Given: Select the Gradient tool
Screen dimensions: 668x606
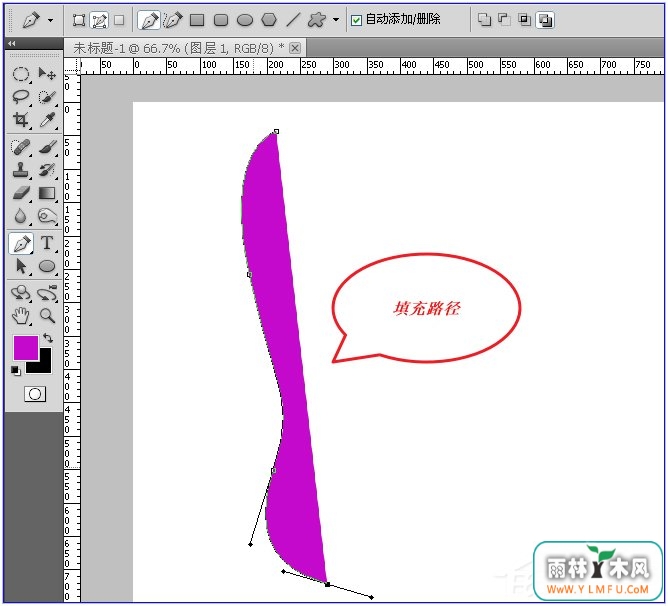Looking at the screenshot, I should point(47,193).
